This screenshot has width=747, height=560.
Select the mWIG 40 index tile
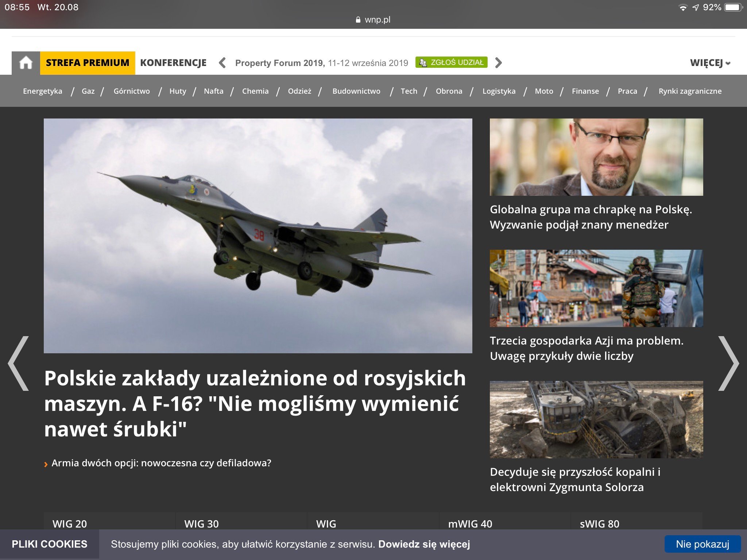pos(505,521)
